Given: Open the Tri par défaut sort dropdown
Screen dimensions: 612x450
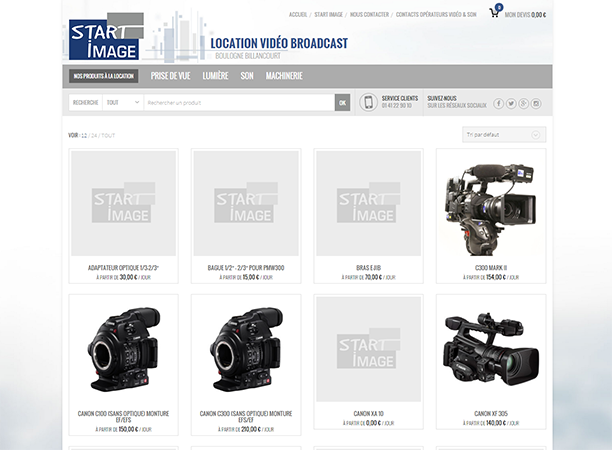Looking at the screenshot, I should coord(504,135).
